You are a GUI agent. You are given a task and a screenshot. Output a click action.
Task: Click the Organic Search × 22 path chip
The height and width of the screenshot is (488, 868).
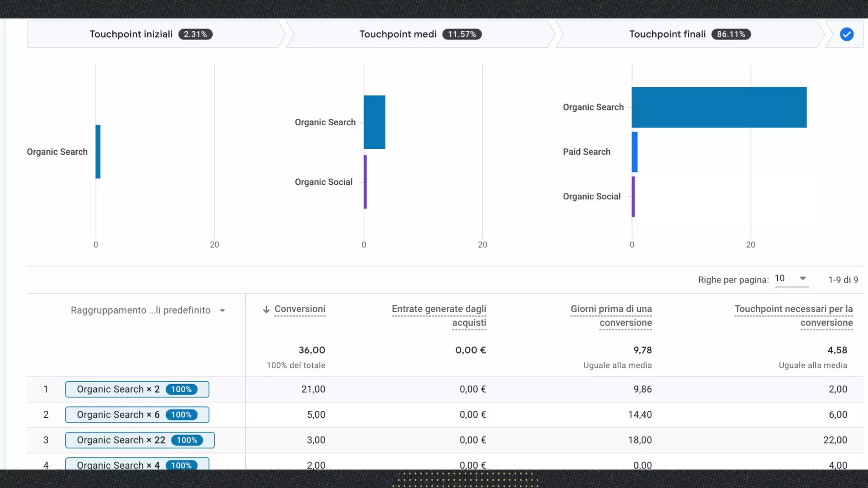coord(140,440)
